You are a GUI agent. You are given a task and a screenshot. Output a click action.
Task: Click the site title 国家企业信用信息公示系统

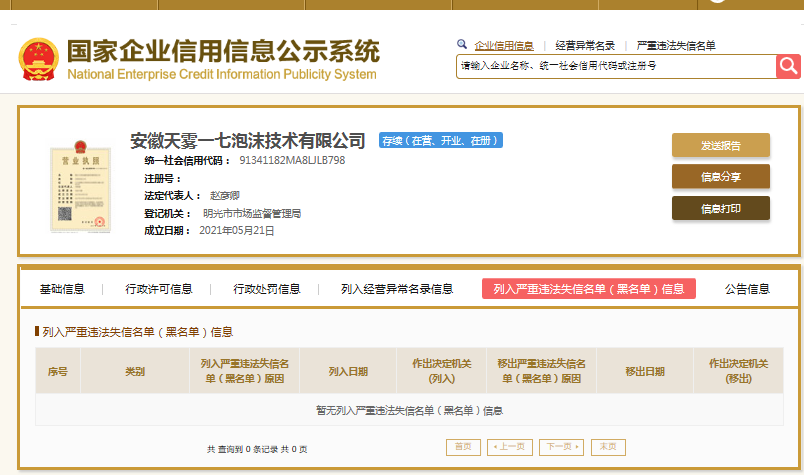[223, 51]
